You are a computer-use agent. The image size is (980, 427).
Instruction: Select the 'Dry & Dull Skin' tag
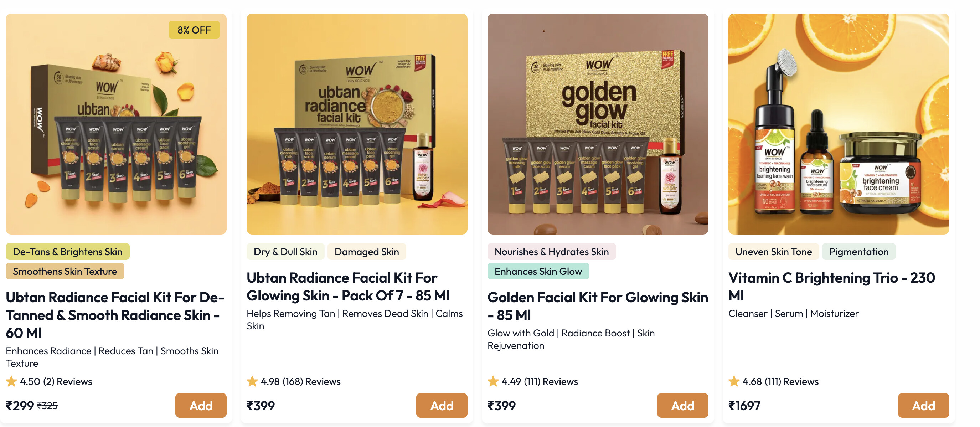click(x=285, y=252)
